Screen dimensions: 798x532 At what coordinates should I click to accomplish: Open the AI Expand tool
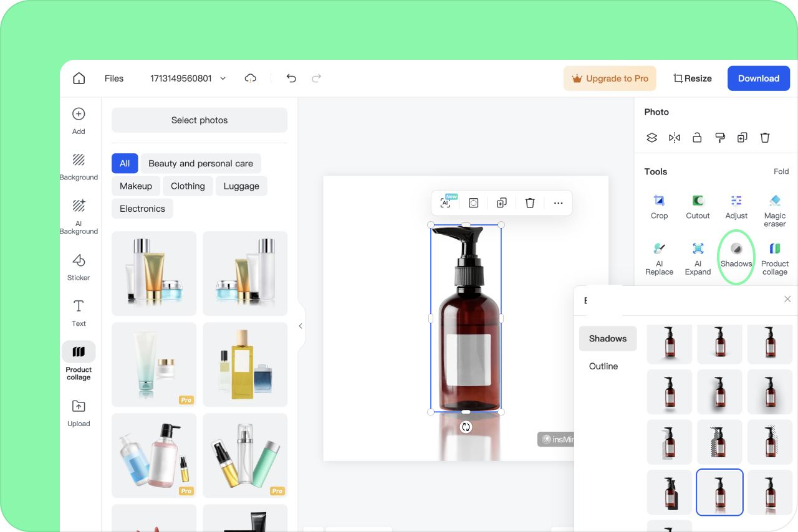tap(698, 259)
